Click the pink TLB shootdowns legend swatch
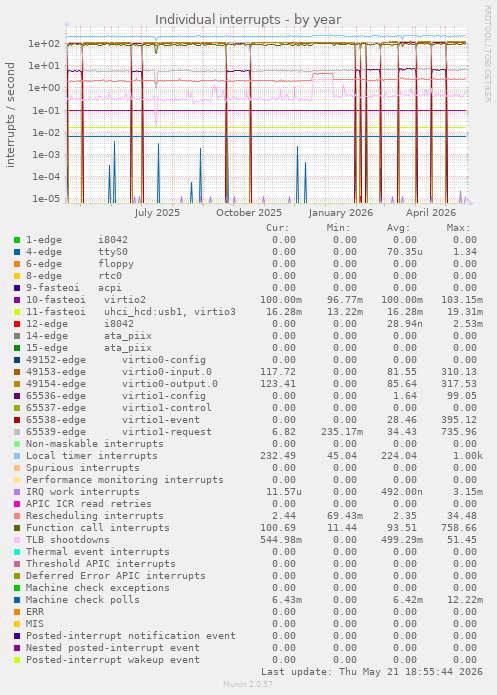 click(17, 540)
